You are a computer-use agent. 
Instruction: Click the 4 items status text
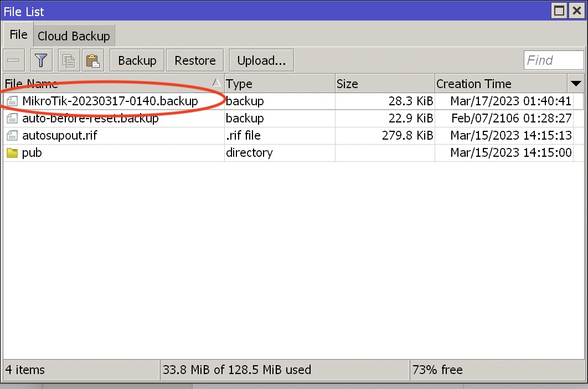pyautogui.click(x=25, y=370)
